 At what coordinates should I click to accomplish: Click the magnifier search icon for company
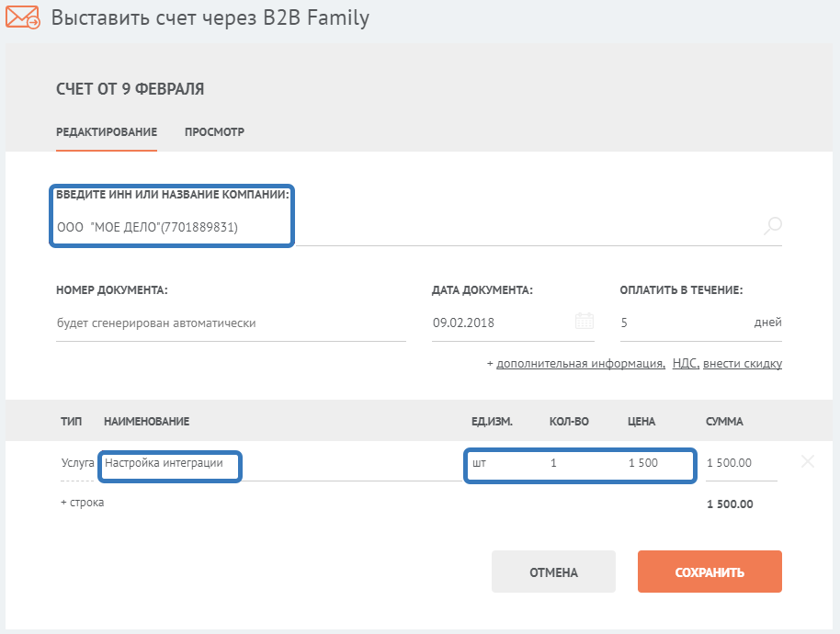tap(773, 226)
